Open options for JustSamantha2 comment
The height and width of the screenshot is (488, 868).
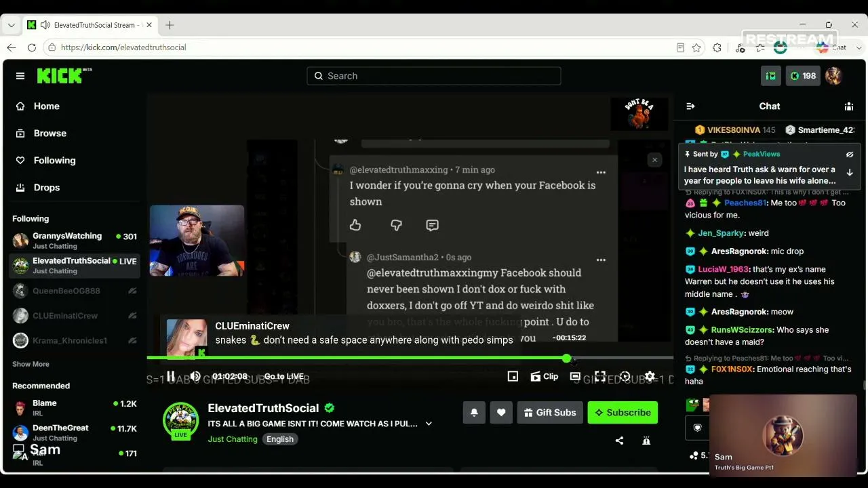coord(601,260)
